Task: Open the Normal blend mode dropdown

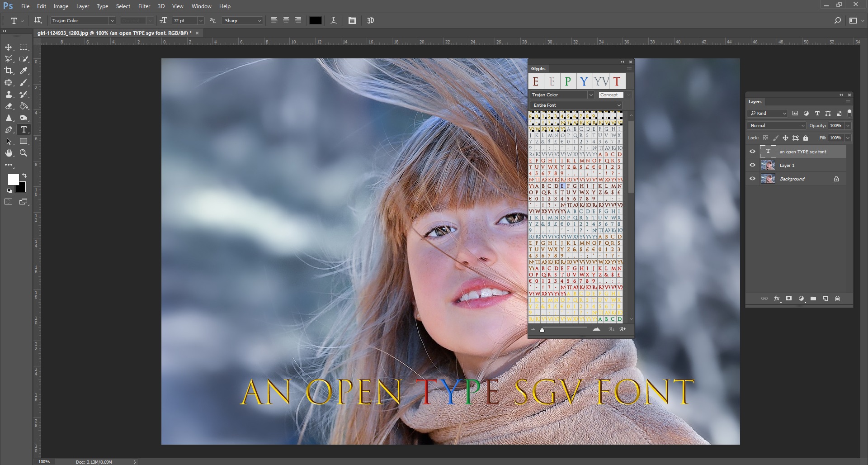Action: coord(776,125)
